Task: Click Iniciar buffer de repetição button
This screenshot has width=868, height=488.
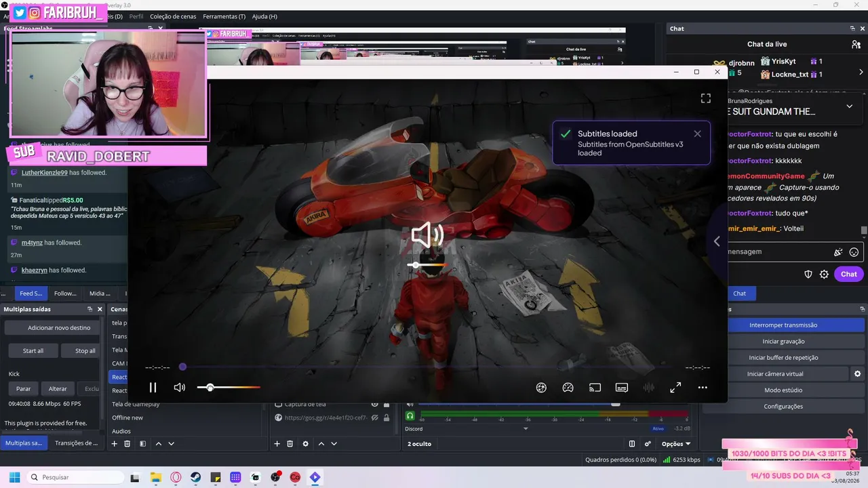Action: [783, 358]
